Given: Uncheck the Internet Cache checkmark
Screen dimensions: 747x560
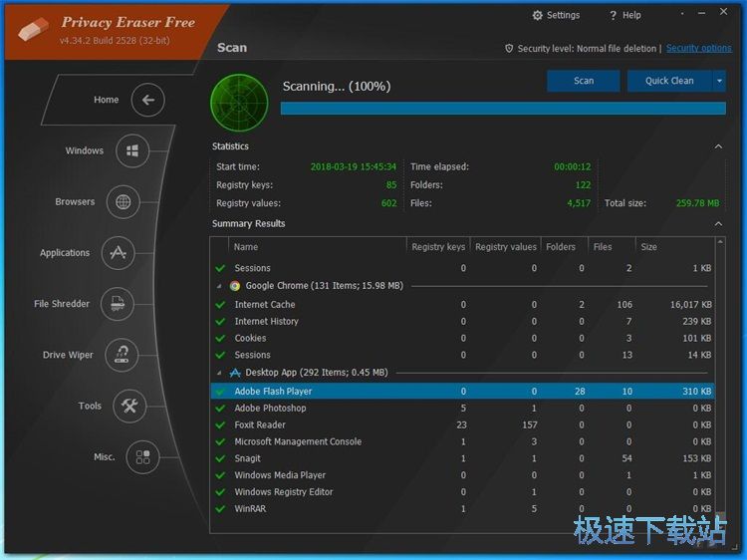Looking at the screenshot, I should click(x=220, y=305).
